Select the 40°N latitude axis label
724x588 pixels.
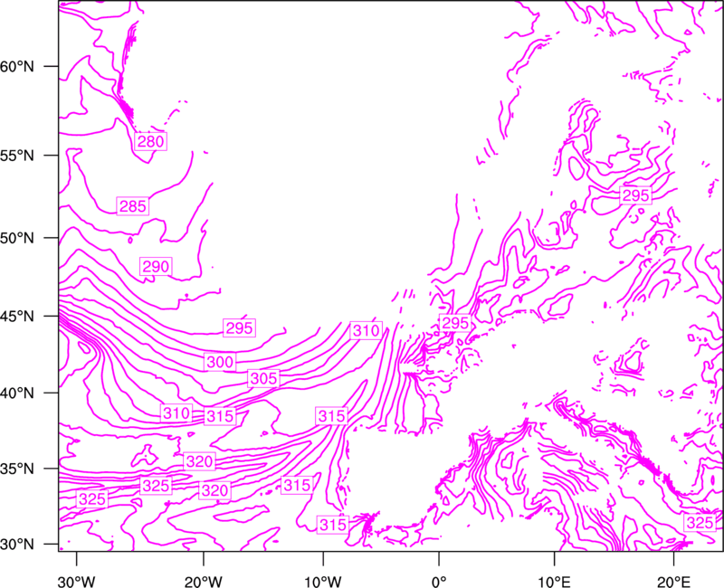(16, 394)
